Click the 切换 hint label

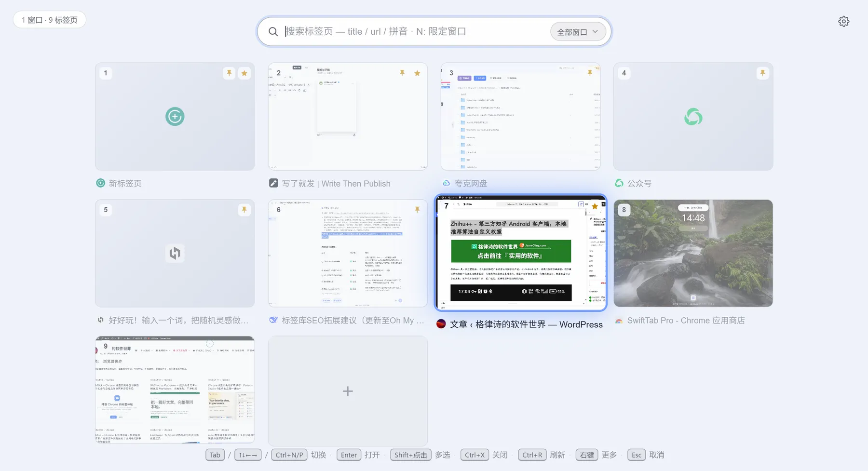click(318, 455)
